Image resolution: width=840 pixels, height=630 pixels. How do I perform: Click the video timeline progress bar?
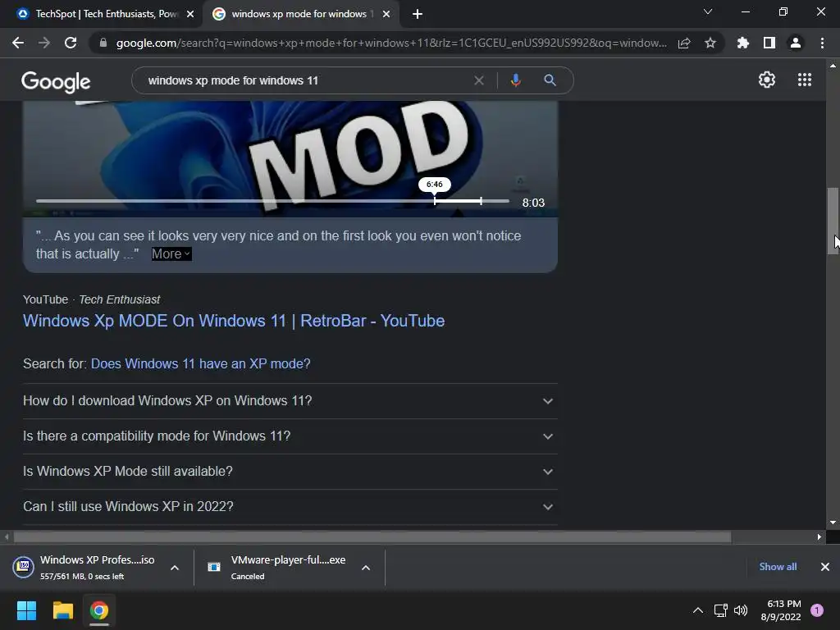point(272,201)
